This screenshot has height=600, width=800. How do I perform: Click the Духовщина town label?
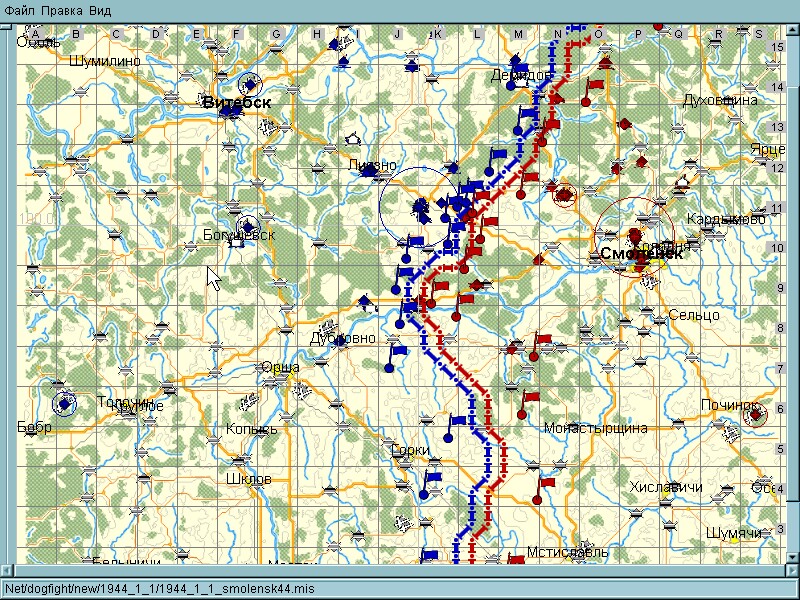[x=720, y=100]
